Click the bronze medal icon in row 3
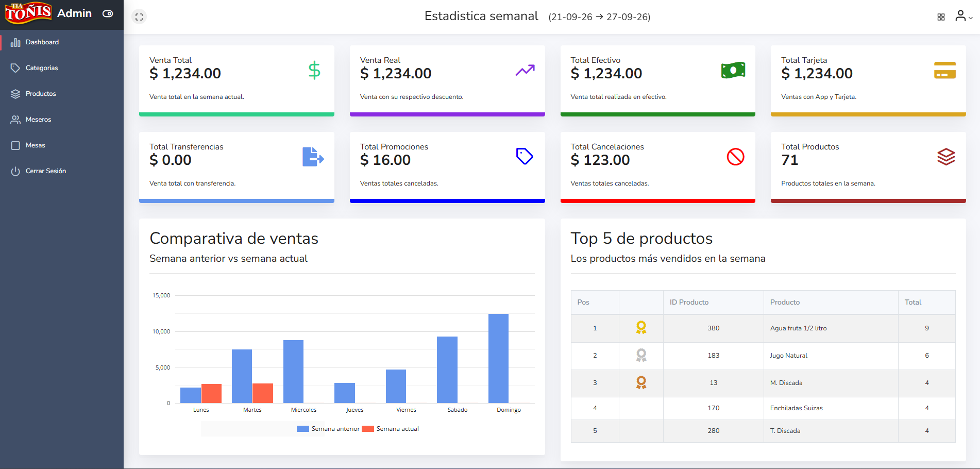 pyautogui.click(x=641, y=382)
